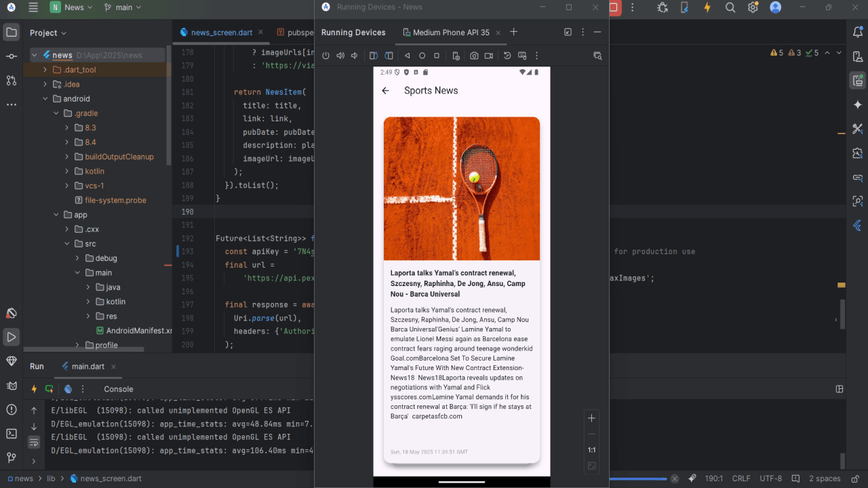Collapse the app folder
868x488 pixels.
56,215
